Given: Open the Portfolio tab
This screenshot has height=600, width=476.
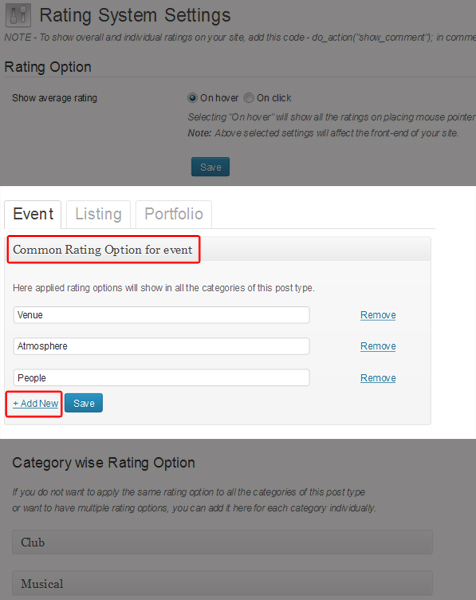Looking at the screenshot, I should tap(173, 214).
